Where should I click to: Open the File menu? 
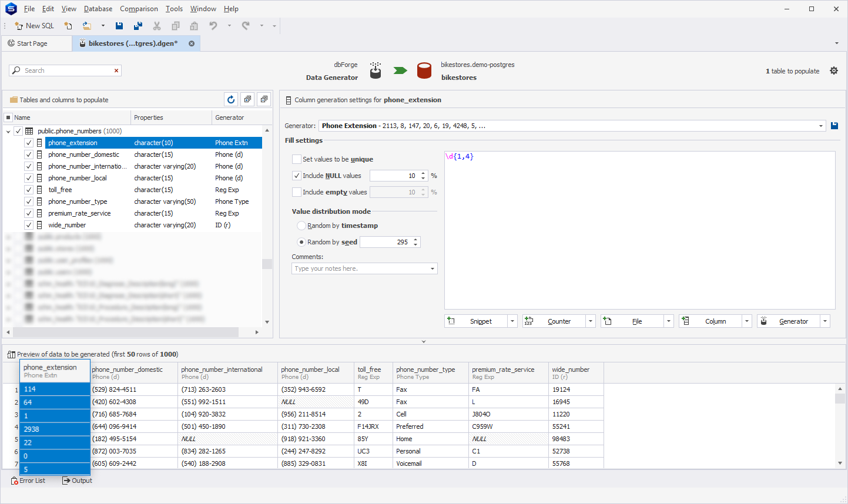[x=29, y=9]
